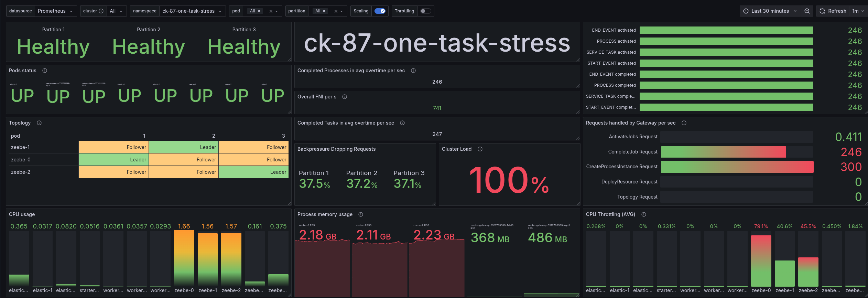Screen dimensions: 868x298
Task: Click the 368 MB gateway memory value
Action: pyautogui.click(x=490, y=238)
